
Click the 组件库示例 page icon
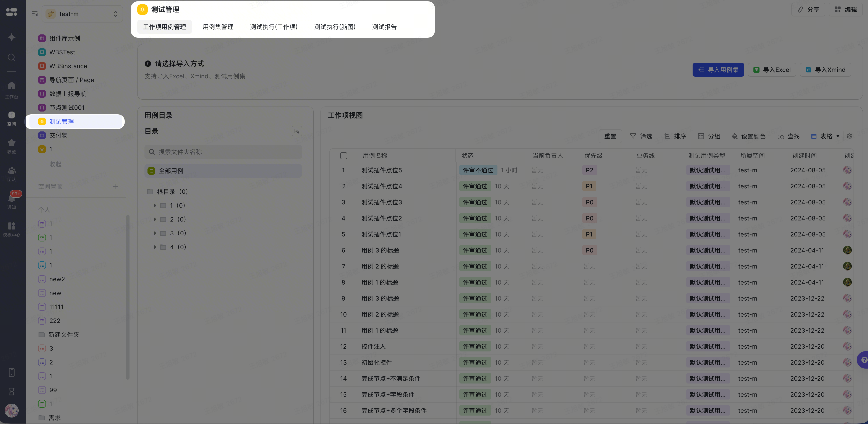[x=42, y=38]
